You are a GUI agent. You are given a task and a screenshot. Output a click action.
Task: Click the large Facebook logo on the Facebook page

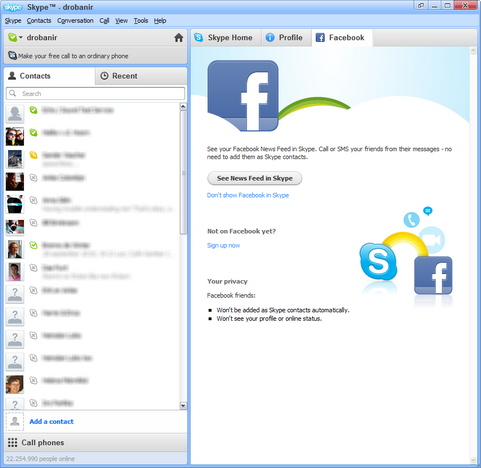(x=243, y=96)
